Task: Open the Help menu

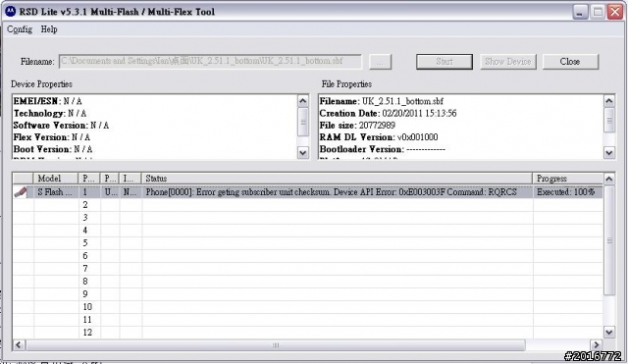Action: pos(49,29)
